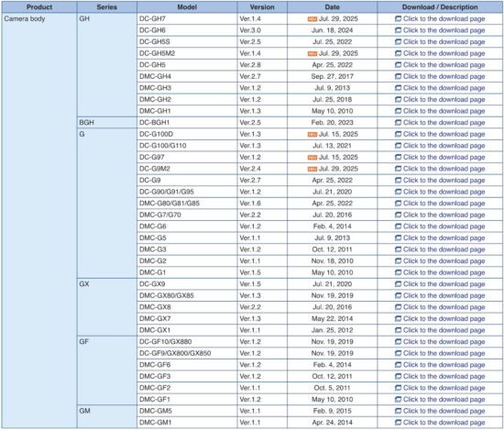Click the download page icon for DMC-GF1

click(398, 400)
